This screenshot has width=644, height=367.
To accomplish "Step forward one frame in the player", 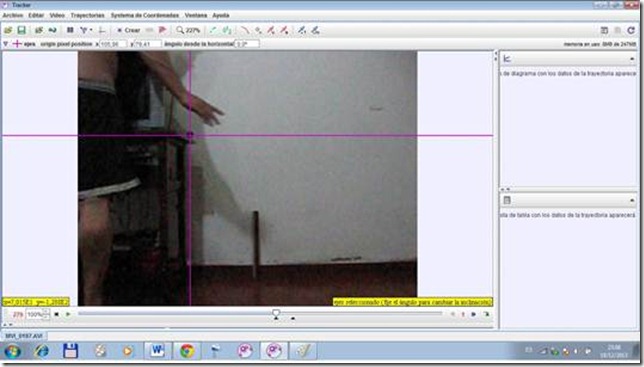I will (x=474, y=314).
